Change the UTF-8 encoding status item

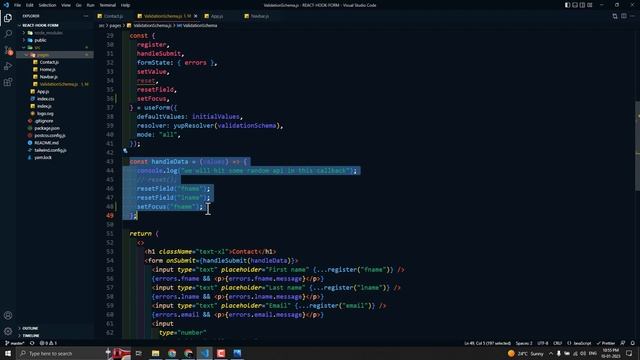(543, 343)
